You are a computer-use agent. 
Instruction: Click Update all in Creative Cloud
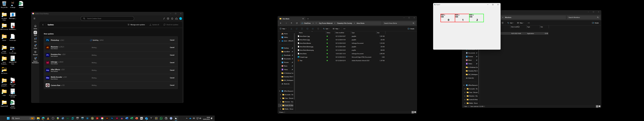pyautogui.click(x=154, y=25)
